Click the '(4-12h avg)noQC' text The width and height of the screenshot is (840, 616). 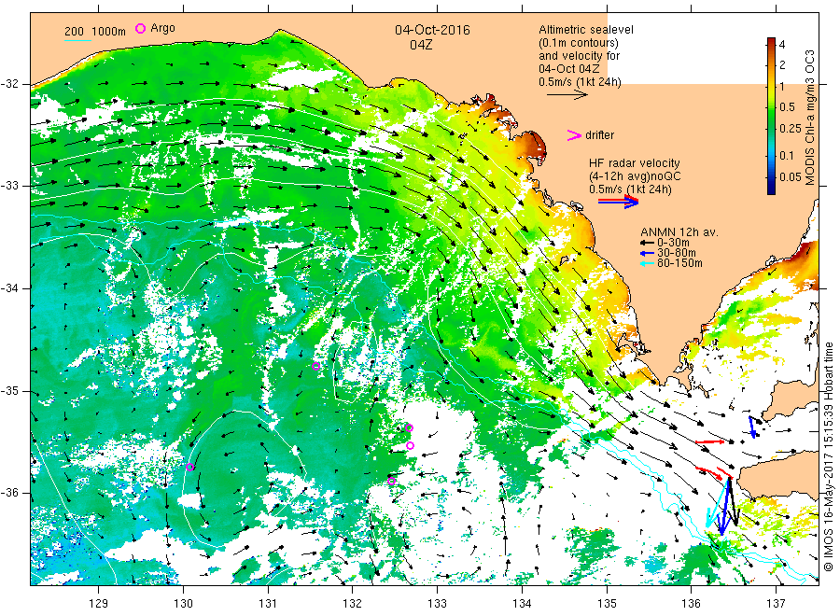(x=635, y=176)
